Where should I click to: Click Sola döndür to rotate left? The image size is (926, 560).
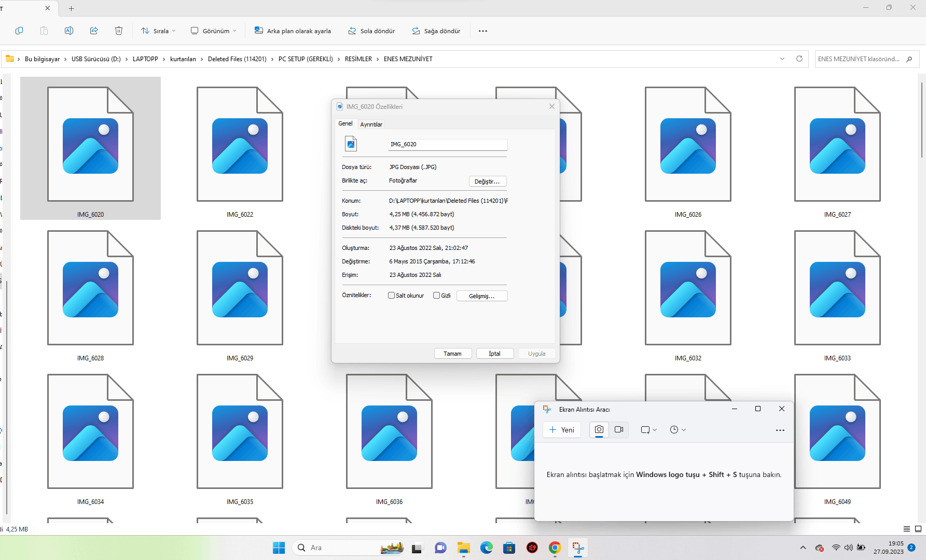point(371,31)
